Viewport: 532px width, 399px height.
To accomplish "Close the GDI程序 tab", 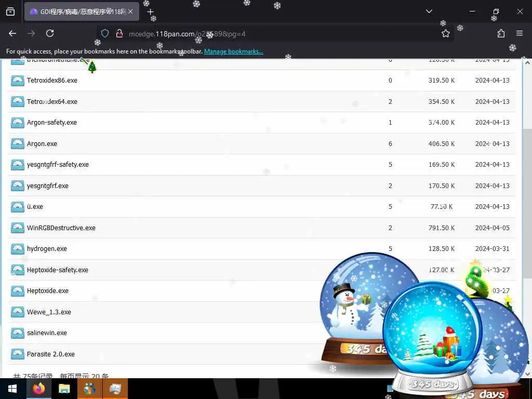I will [x=130, y=11].
